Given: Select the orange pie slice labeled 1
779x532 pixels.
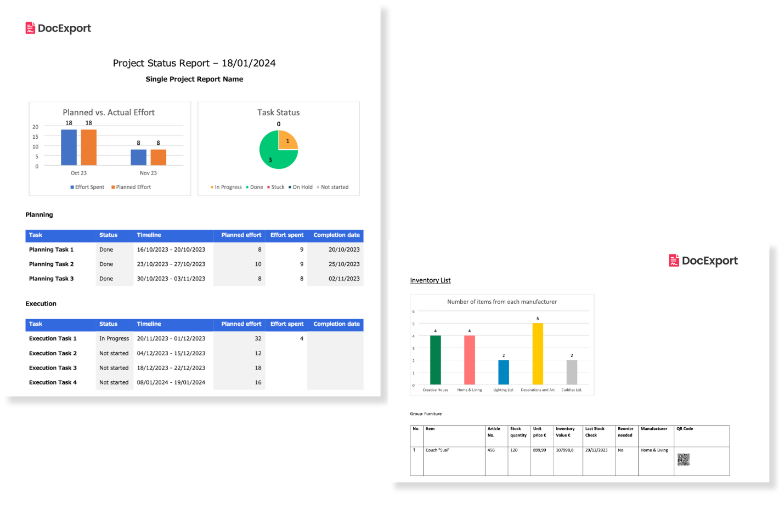Looking at the screenshot, I should [287, 141].
